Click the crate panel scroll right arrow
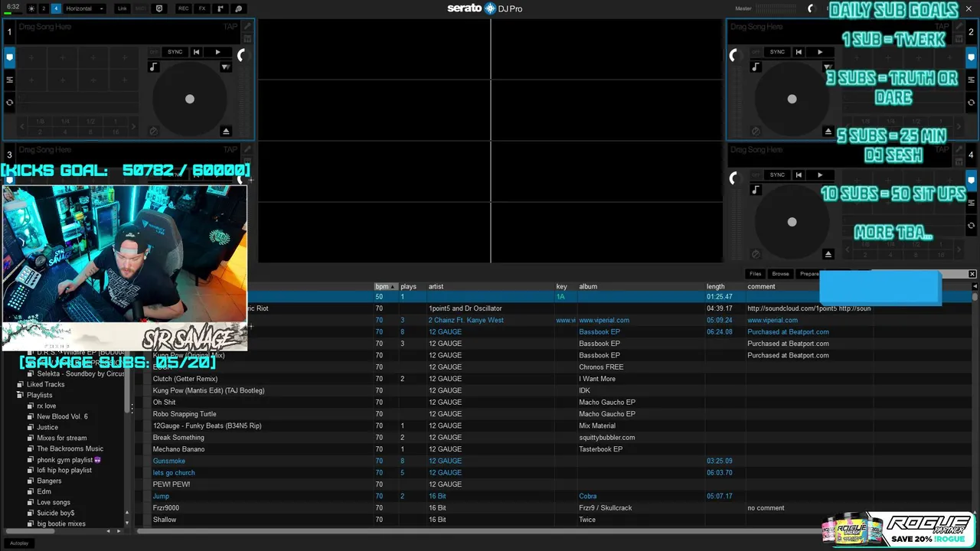This screenshot has width=980, height=551. coord(119,530)
